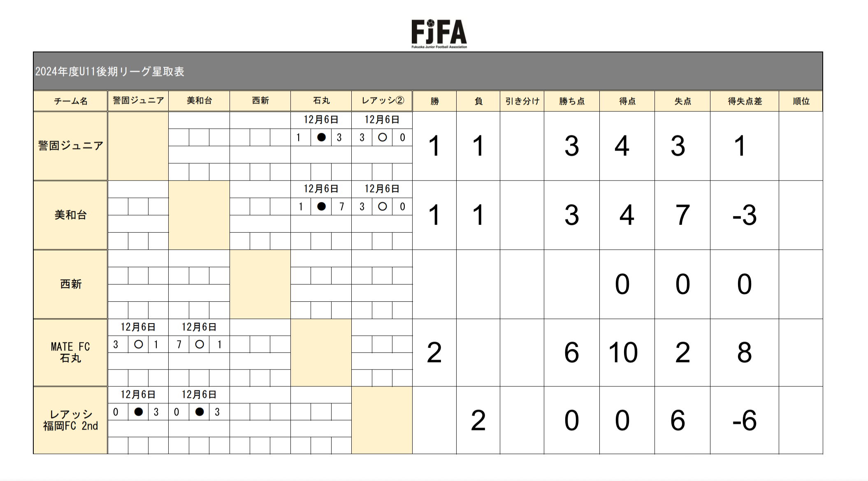Click レアッシ福岡FC 2nd's loss dot against 美和台
Image resolution: width=868 pixels, height=481 pixels.
[200, 412]
